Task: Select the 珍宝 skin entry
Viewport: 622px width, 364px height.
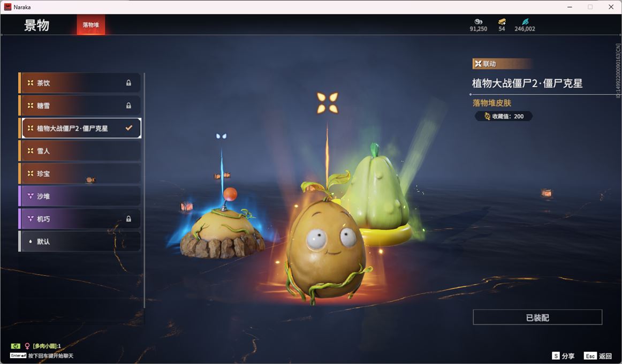Action: pyautogui.click(x=80, y=173)
